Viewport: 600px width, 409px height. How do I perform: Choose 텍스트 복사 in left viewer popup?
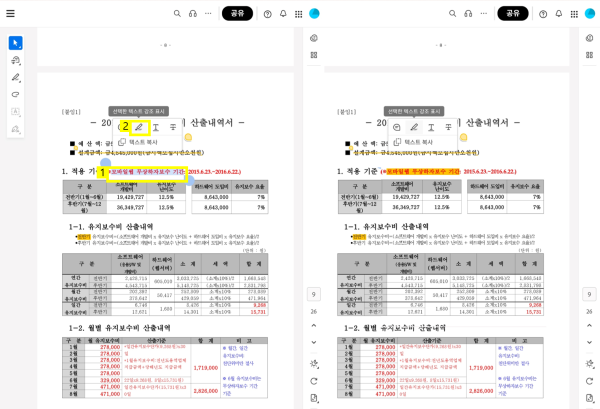point(138,142)
